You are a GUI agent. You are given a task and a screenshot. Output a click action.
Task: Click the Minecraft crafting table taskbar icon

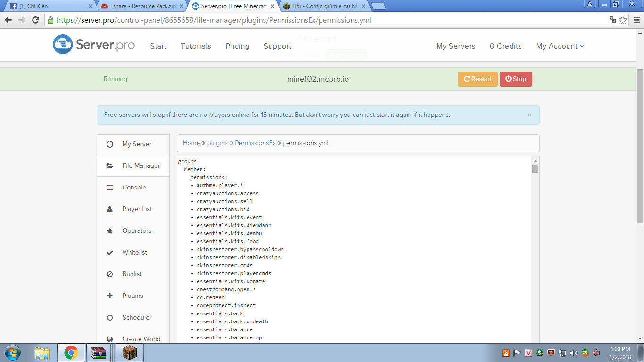point(129,353)
